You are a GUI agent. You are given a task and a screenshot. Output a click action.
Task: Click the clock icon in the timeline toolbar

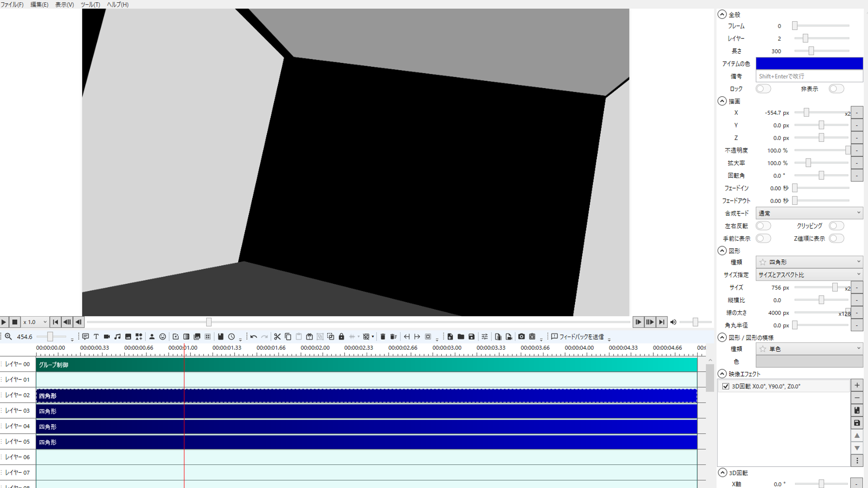pyautogui.click(x=231, y=337)
